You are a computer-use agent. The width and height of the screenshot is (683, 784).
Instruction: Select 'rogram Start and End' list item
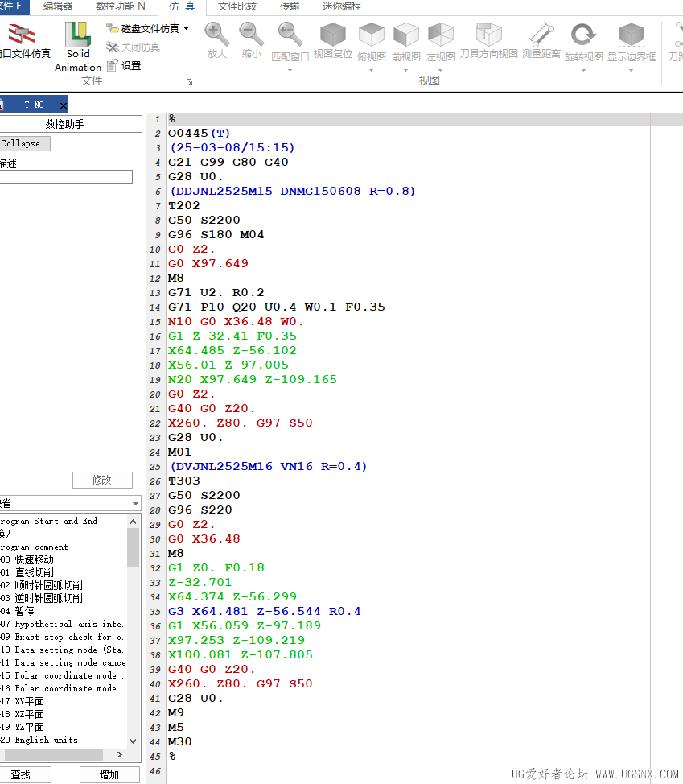pos(49,521)
